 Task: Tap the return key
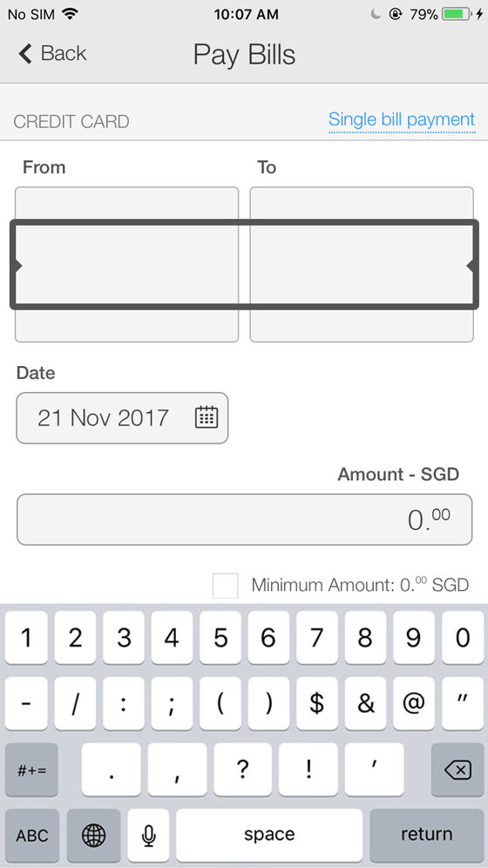pos(427,835)
